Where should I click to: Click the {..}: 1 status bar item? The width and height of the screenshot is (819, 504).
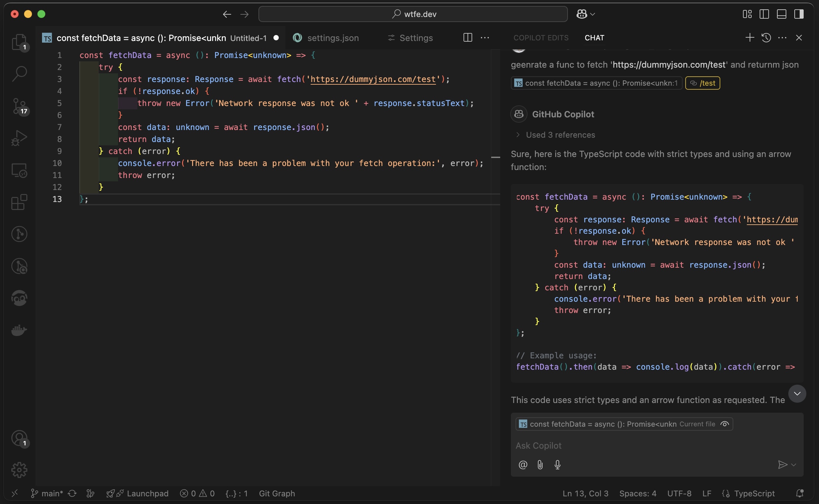236,493
